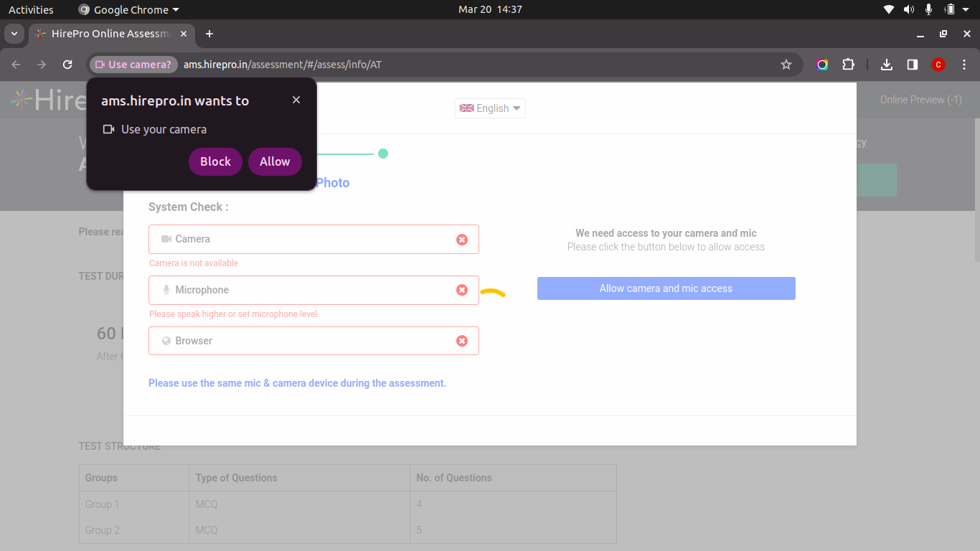Click the Camera error status icon
Image resolution: width=980 pixels, height=551 pixels.
coord(462,240)
